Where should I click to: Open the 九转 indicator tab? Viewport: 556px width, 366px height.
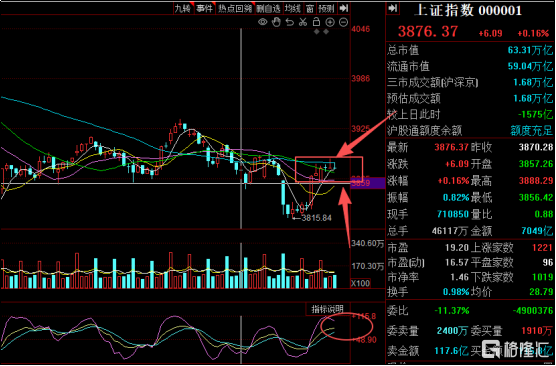tap(183, 8)
